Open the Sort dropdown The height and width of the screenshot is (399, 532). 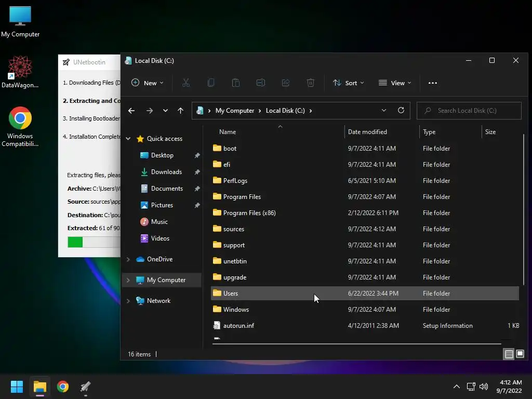click(x=349, y=83)
